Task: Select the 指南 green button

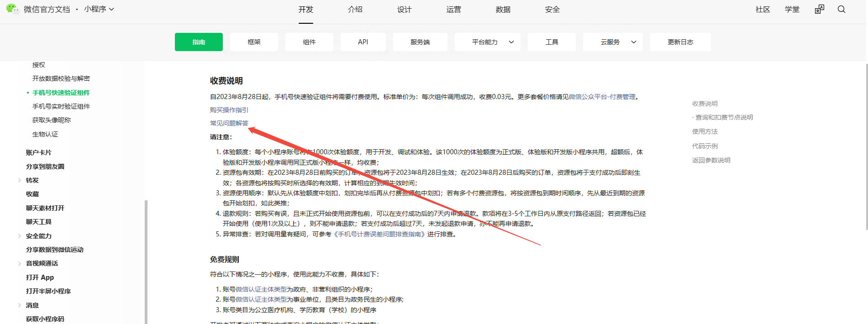Action: pos(199,42)
